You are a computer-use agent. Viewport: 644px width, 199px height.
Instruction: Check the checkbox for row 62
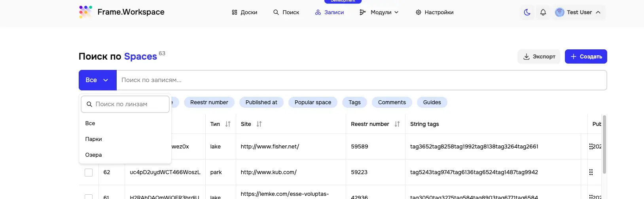(x=89, y=173)
